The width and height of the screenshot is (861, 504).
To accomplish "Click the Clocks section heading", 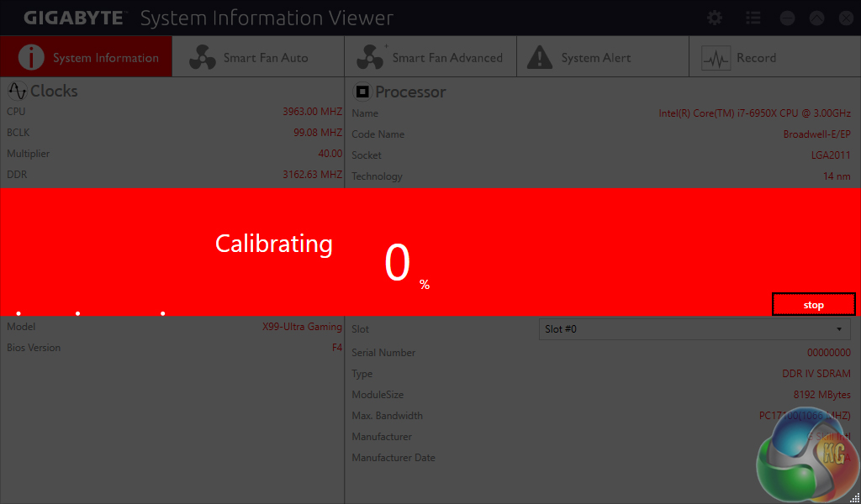I will 54,91.
